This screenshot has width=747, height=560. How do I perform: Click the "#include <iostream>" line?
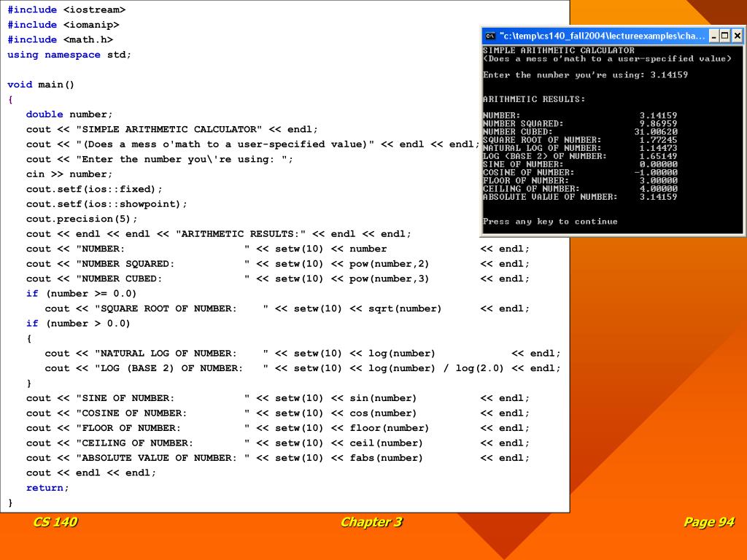click(x=66, y=9)
